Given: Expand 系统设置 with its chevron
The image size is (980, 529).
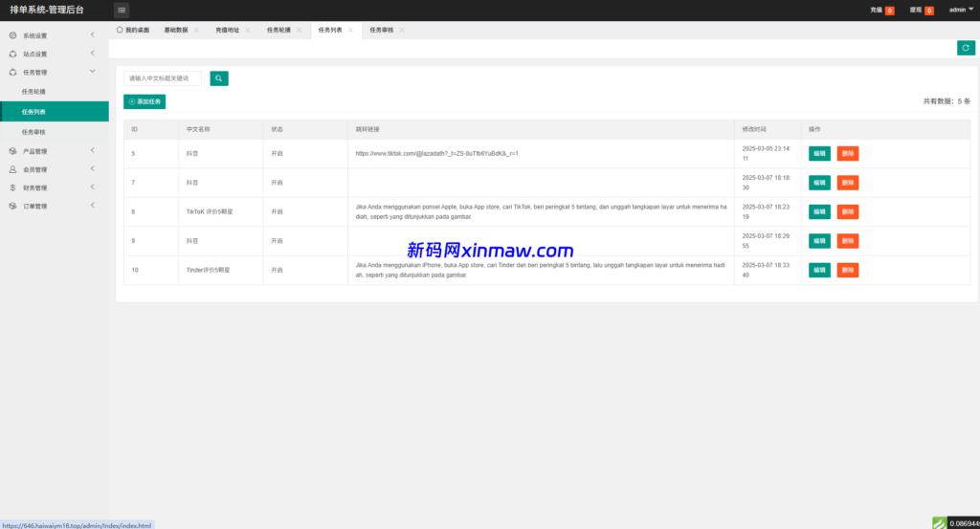Looking at the screenshot, I should pos(93,35).
